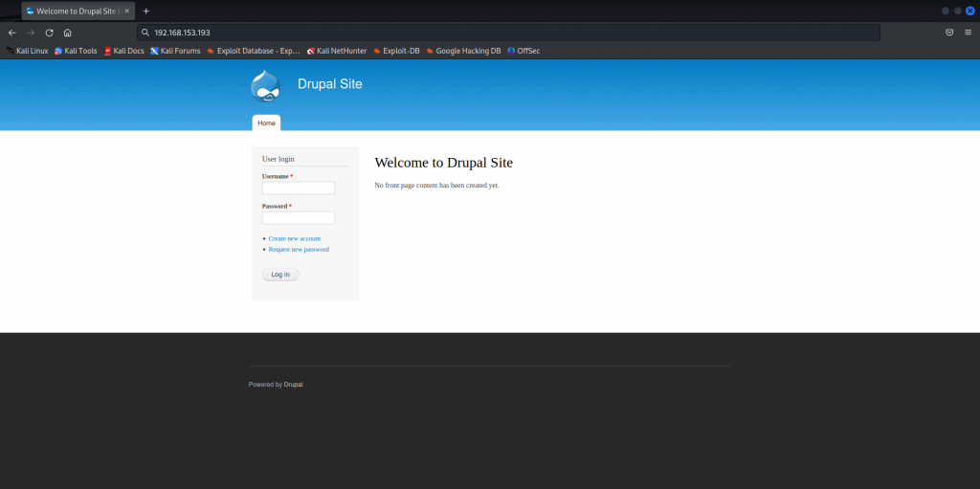This screenshot has height=489, width=980.
Task: Open a new tab with plus icon
Action: click(x=146, y=11)
